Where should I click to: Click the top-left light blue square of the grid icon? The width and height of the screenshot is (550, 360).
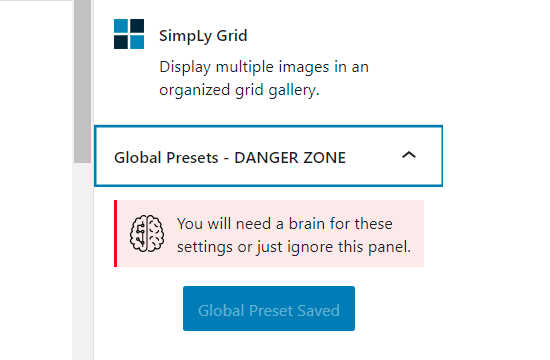[x=121, y=26]
